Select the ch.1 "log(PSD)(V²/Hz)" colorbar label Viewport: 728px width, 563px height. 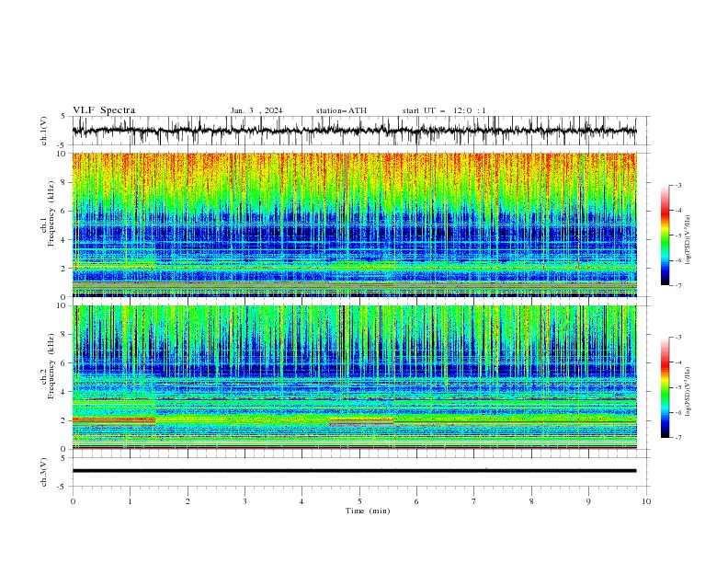688,240
